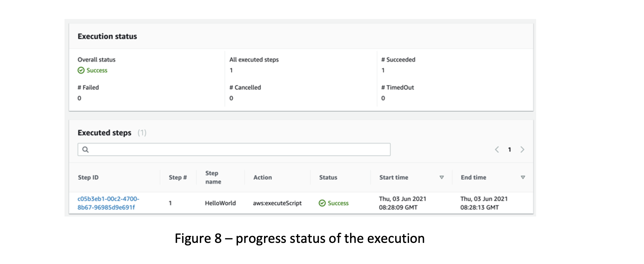The height and width of the screenshot is (264, 644).
Task: Click the Step ID column header
Action: click(x=88, y=177)
